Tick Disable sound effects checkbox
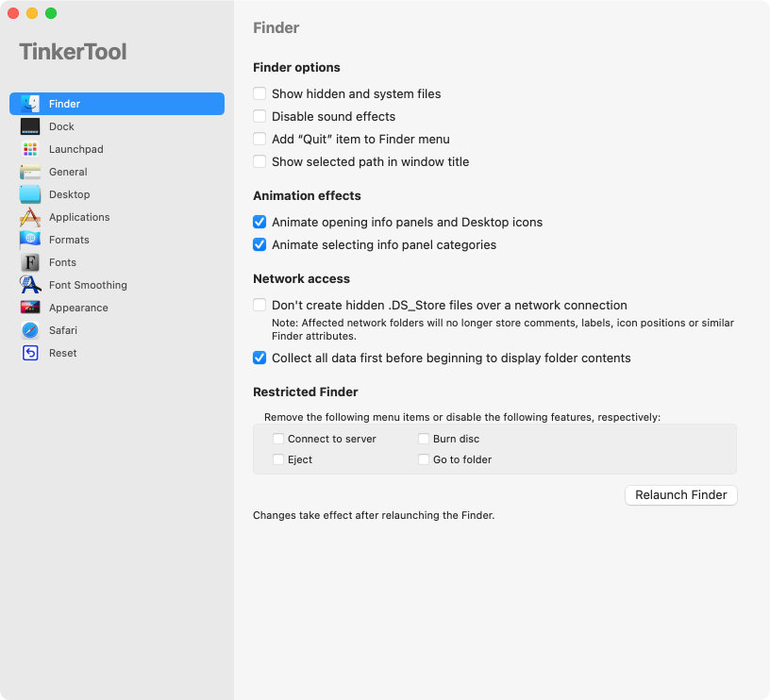Viewport: 770px width, 700px height. click(x=259, y=116)
